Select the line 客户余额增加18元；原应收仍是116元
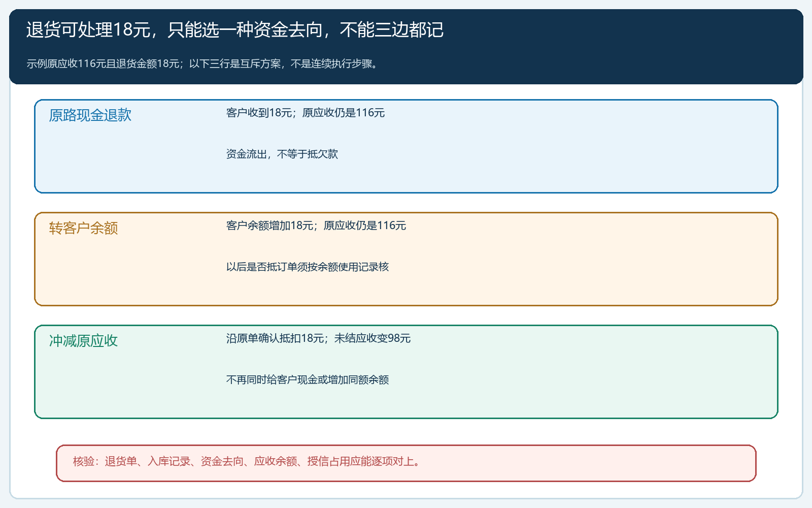812x508 pixels. click(x=316, y=226)
